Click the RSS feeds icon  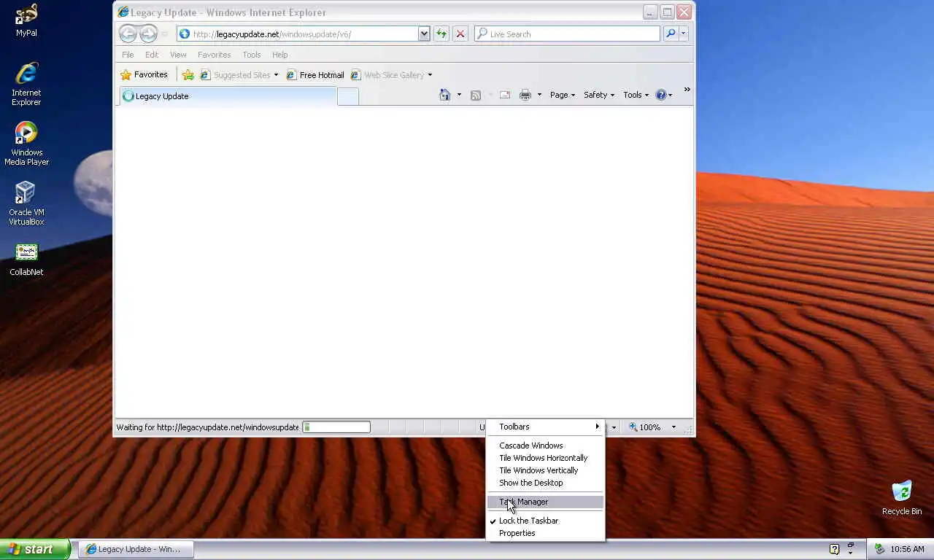point(476,95)
